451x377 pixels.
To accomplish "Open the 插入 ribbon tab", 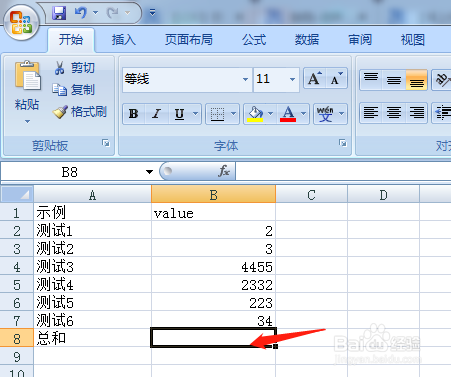I will pos(124,40).
